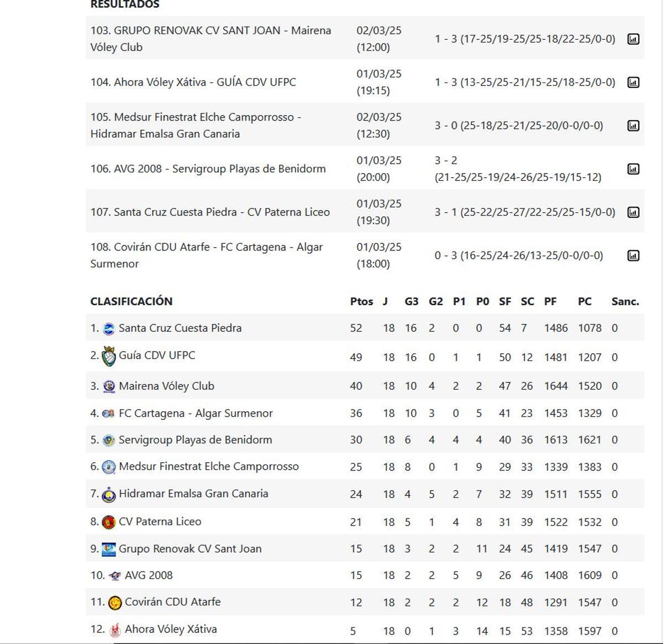Viewport: 663px width, 644px height.
Task: Open stats icon for match 107
Action: tap(633, 212)
